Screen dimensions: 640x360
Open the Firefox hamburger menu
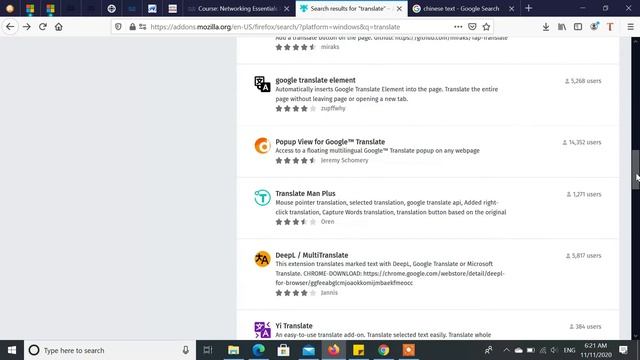[x=631, y=27]
